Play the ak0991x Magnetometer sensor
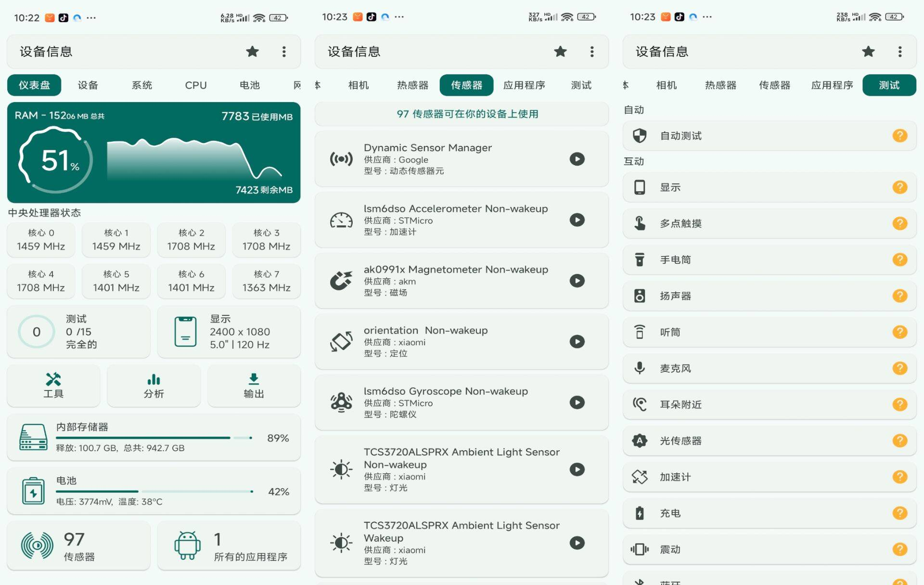 tap(577, 281)
